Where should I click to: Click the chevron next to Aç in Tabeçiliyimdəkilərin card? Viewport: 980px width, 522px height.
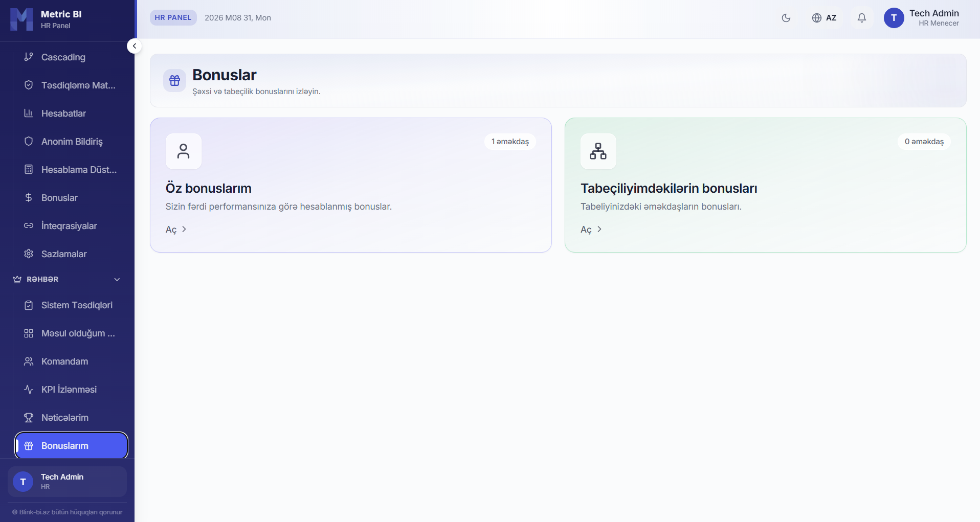click(x=599, y=229)
